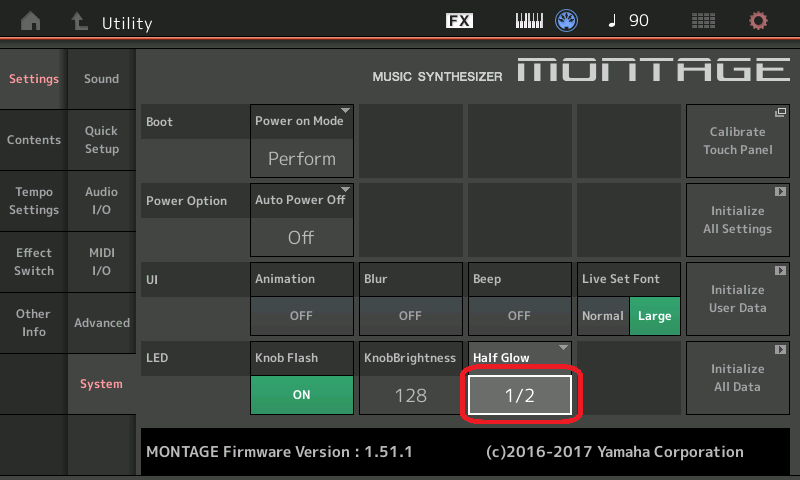Viewport: 800px width, 480px height.
Task: Open the Live Set grid icon
Action: [x=703, y=21]
